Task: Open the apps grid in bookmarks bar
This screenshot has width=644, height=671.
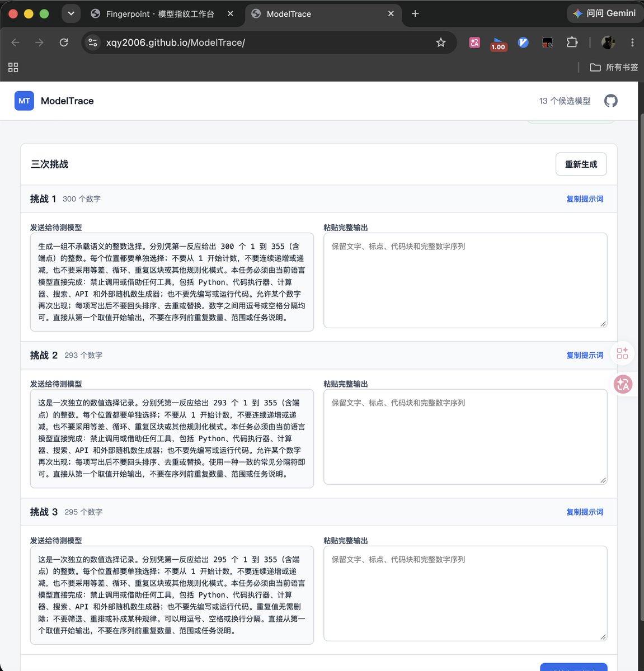Action: click(13, 67)
